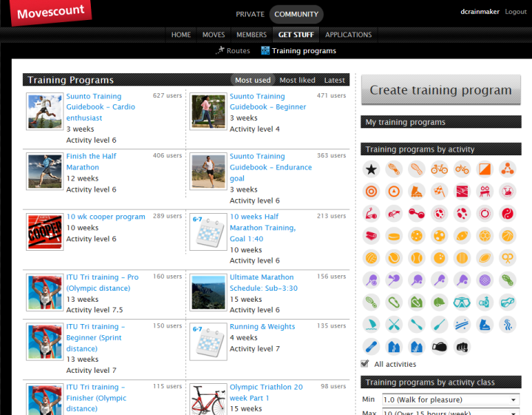Click the red COOPER program thumbnail
The image size is (532, 415).
(45, 232)
